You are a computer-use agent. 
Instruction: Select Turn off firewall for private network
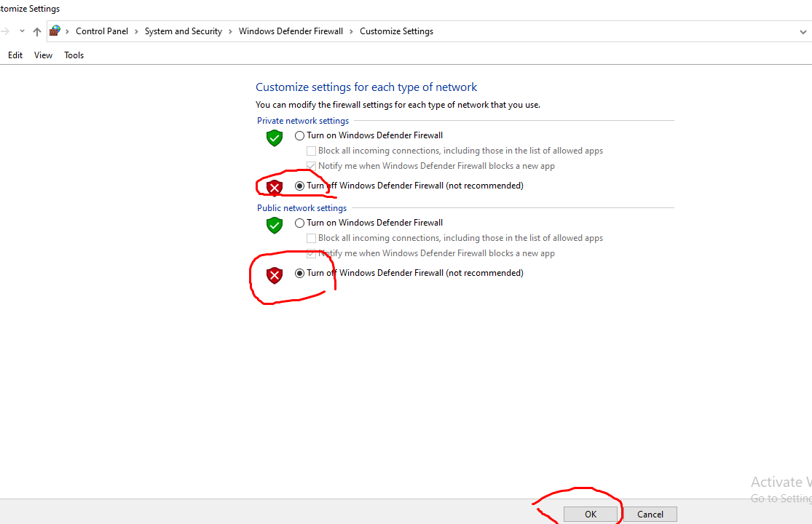tap(299, 186)
